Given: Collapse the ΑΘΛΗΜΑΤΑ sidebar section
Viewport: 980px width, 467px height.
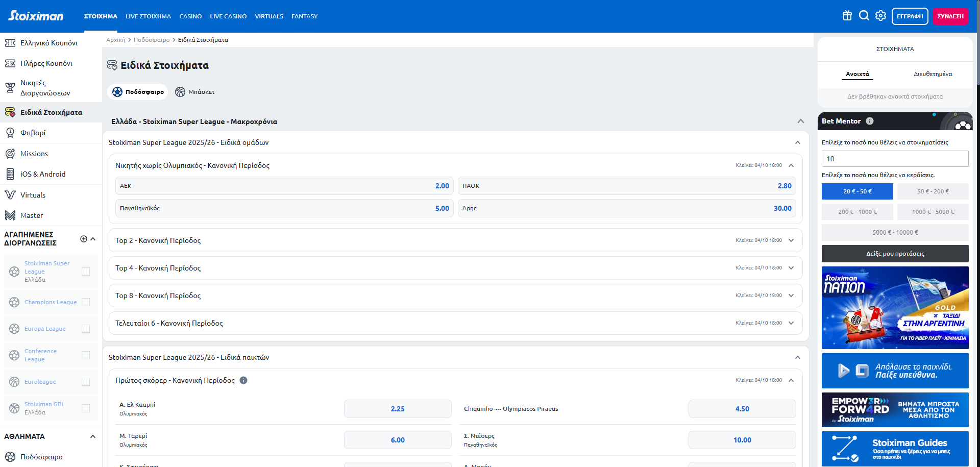Looking at the screenshot, I should [93, 436].
